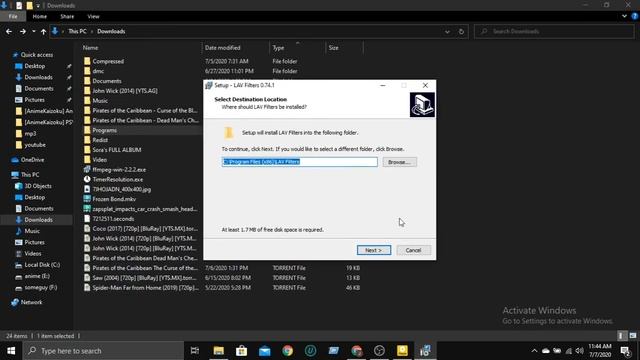The image size is (640, 360).
Task: Open Google Chrome from taskbar
Action: [287, 351]
